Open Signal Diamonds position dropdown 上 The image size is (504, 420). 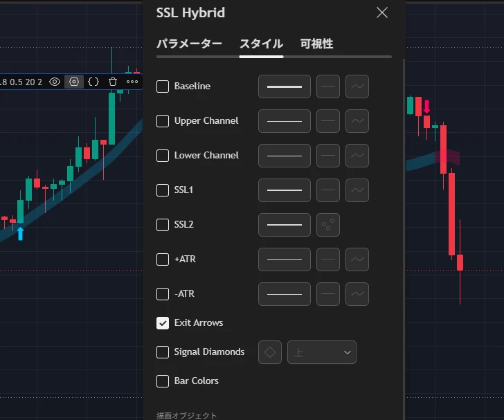click(x=322, y=352)
